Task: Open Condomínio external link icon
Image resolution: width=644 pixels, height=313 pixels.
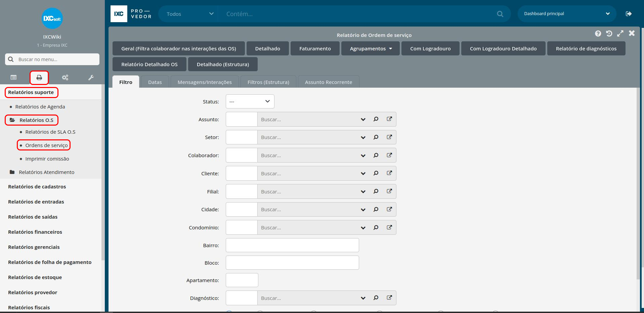Action: click(x=389, y=227)
